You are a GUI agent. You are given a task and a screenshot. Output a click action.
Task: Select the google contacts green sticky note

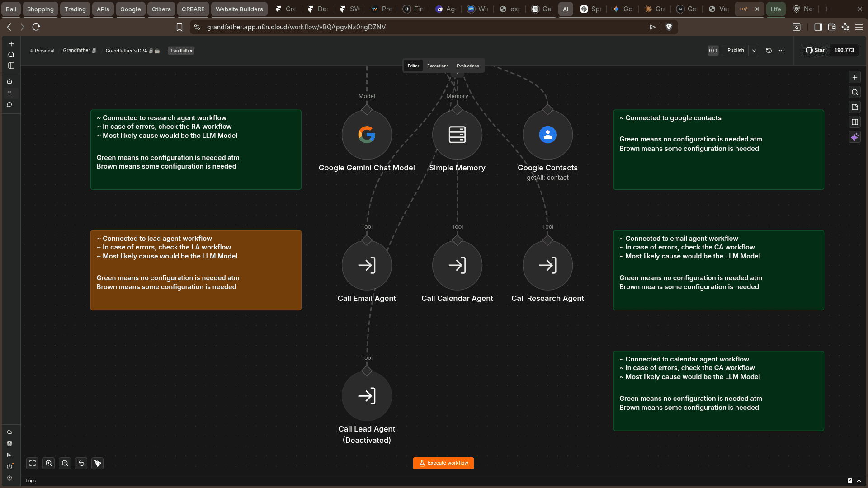click(718, 150)
